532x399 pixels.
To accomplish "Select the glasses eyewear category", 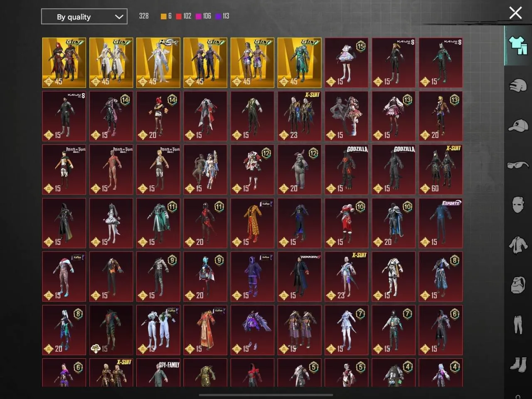I will (x=517, y=165).
